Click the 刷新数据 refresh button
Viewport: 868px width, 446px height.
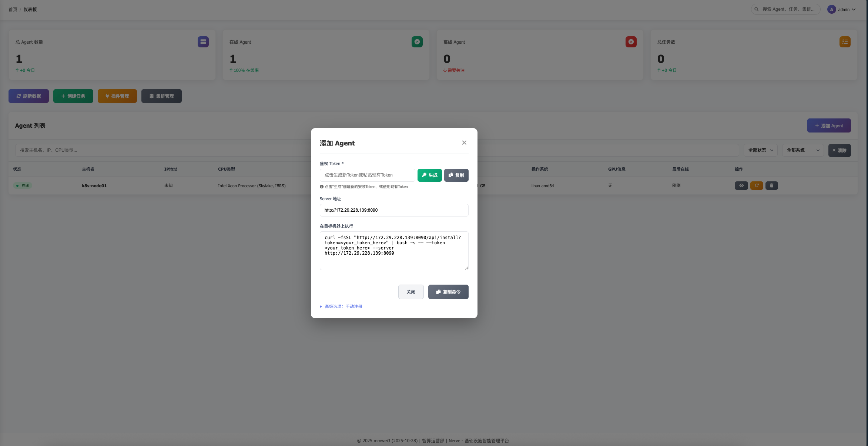(29, 96)
